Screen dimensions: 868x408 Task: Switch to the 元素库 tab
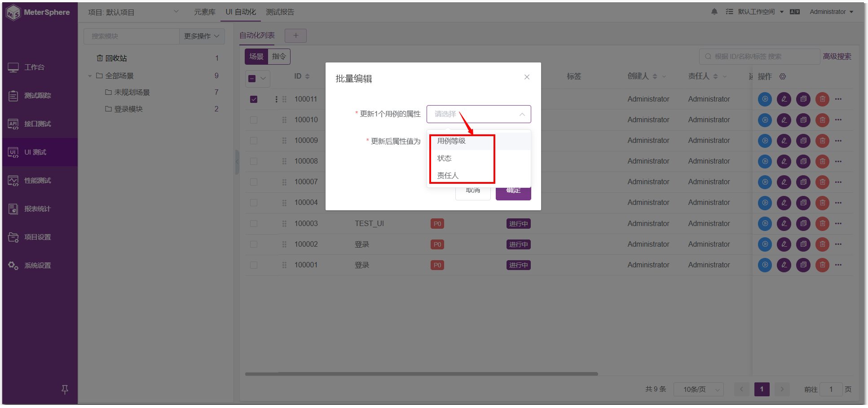coord(205,12)
